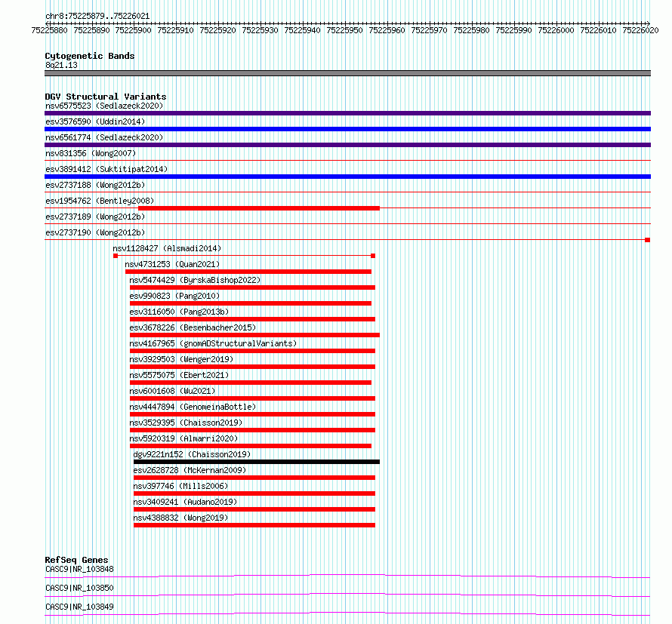Viewport: 672px width, 624px height.
Task: Click the blue bar under esv3891412
Action: pyautogui.click(x=347, y=177)
